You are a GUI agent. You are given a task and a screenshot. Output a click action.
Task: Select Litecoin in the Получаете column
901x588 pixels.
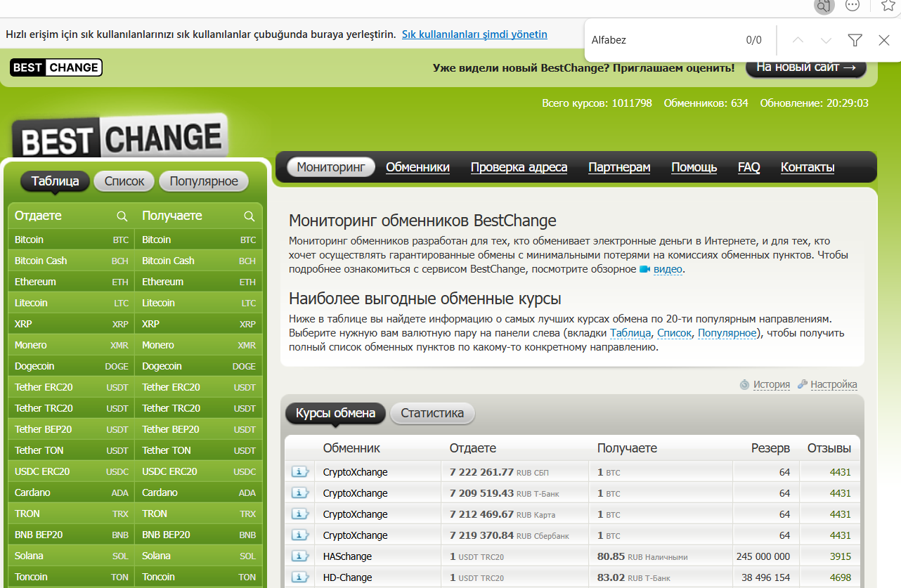point(199,303)
